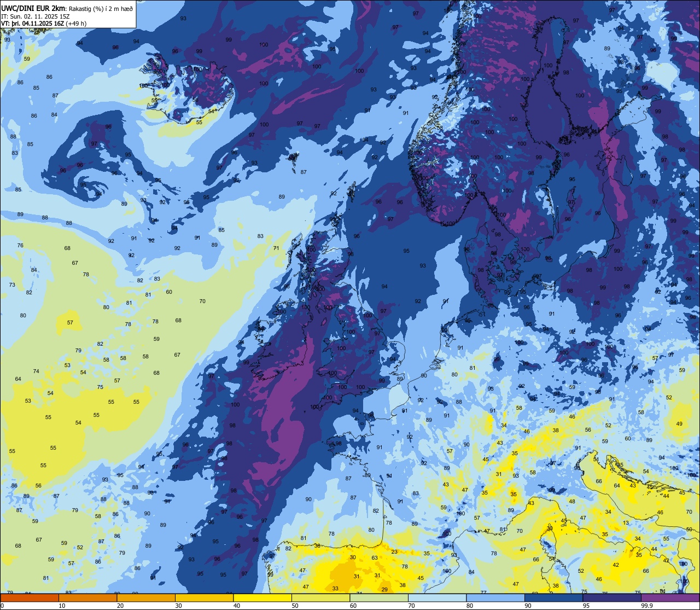Click the 'IT: Sun. 02. 11. 2025 15Z' line
Image resolution: width=700 pixels, height=610 pixels.
point(35,16)
